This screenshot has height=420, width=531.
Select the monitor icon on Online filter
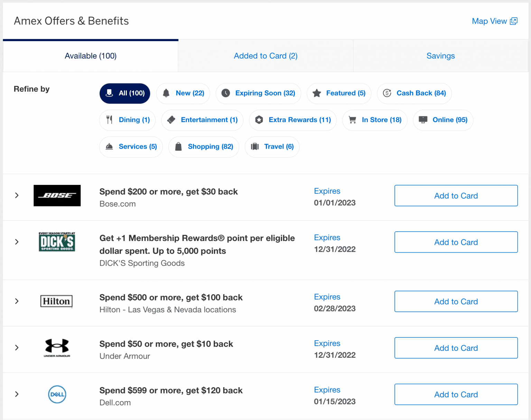(x=422, y=120)
